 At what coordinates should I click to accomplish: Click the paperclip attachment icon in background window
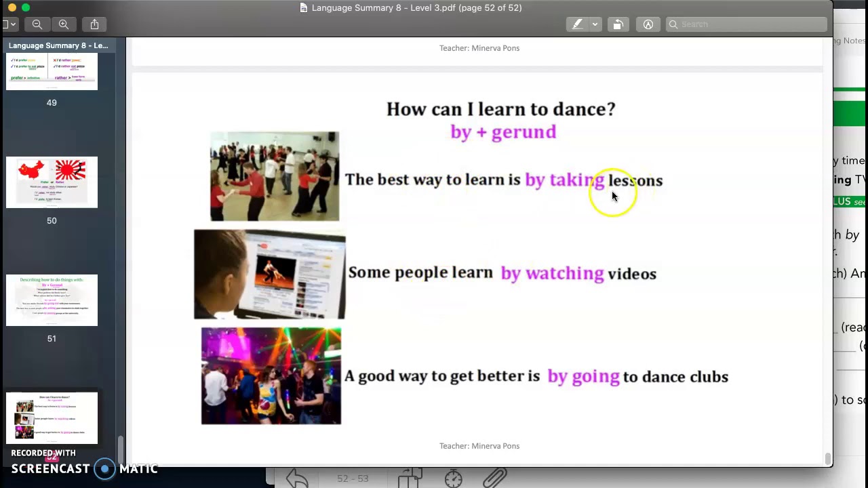[496, 479]
